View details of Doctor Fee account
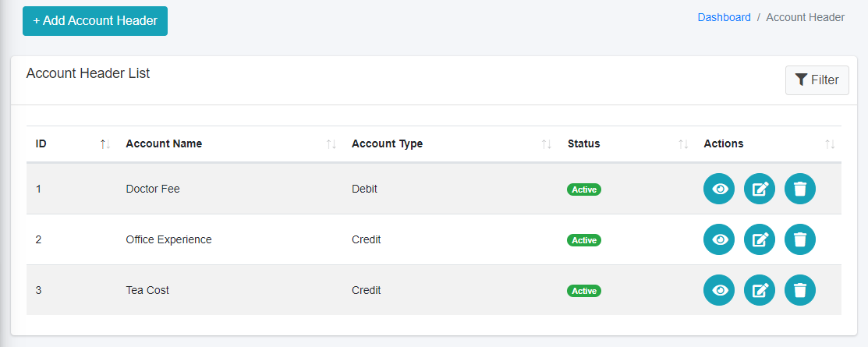 [719, 189]
